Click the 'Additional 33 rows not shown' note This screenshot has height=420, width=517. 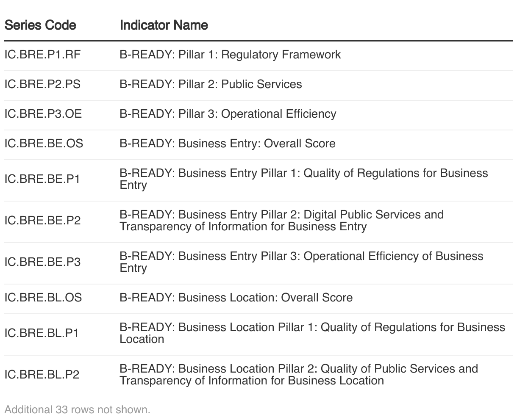click(x=77, y=409)
